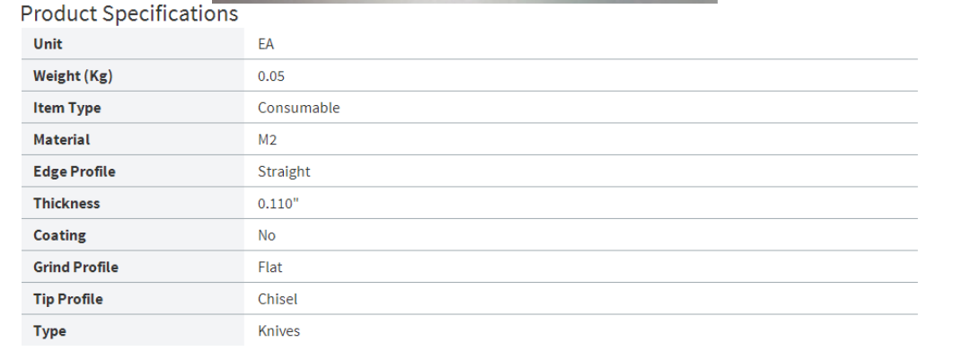Click the Chisel tip profile value

(278, 299)
